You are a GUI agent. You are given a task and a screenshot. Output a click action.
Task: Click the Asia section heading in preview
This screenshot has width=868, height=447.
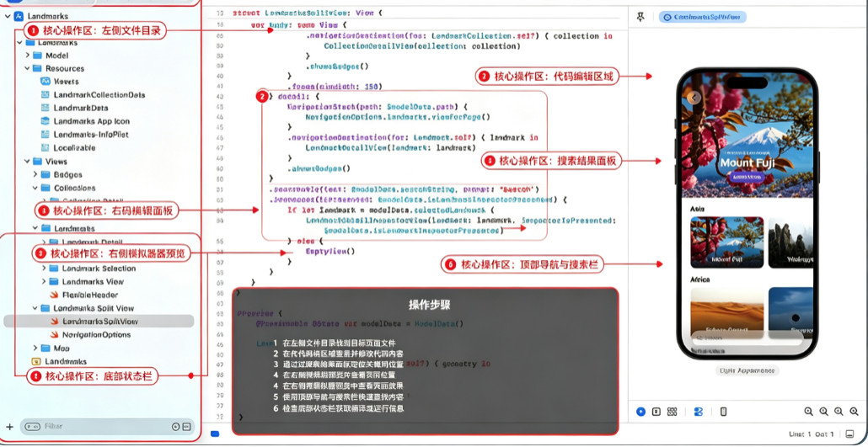698,210
